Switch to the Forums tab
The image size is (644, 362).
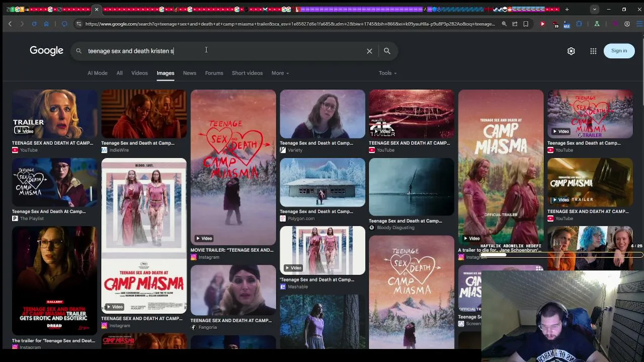(214, 73)
